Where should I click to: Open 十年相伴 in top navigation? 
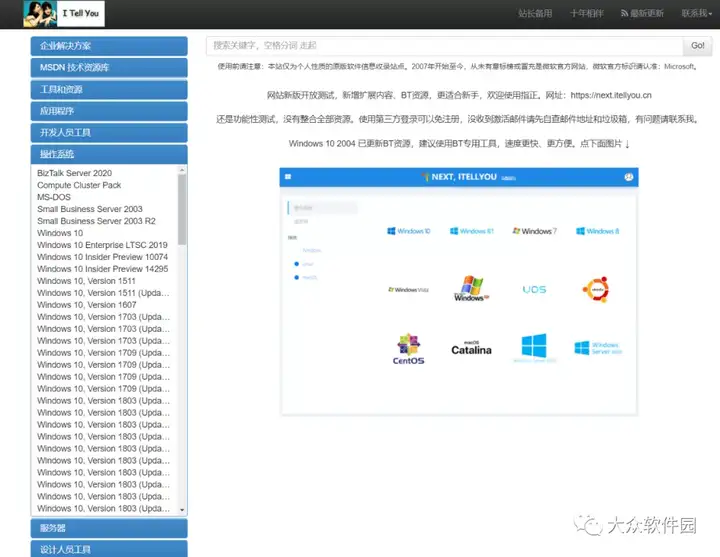click(x=587, y=13)
